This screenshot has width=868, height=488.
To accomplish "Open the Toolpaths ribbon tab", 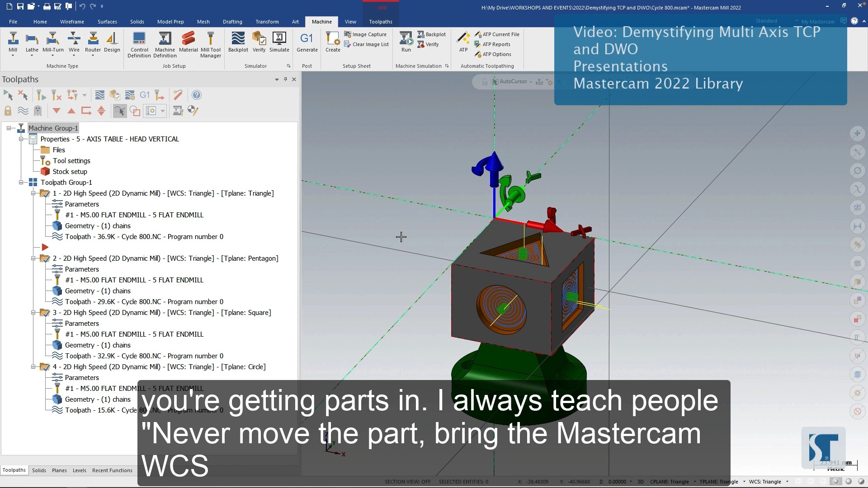I will pyautogui.click(x=380, y=22).
